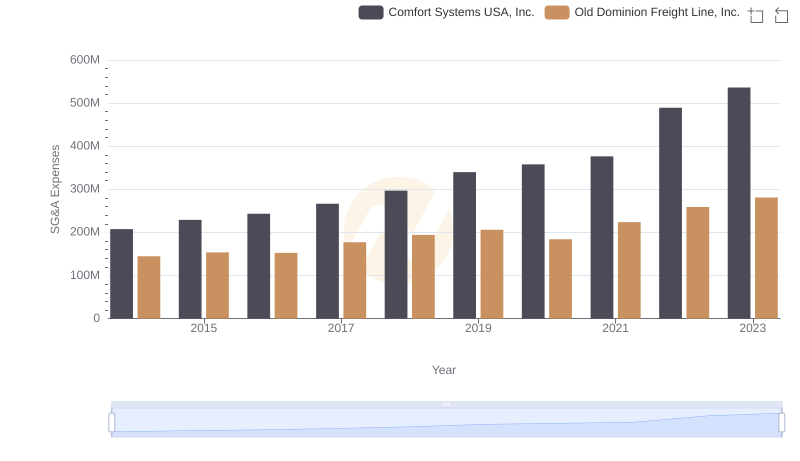
Task: Click the x-axis label 2015
Action: pyautogui.click(x=204, y=328)
